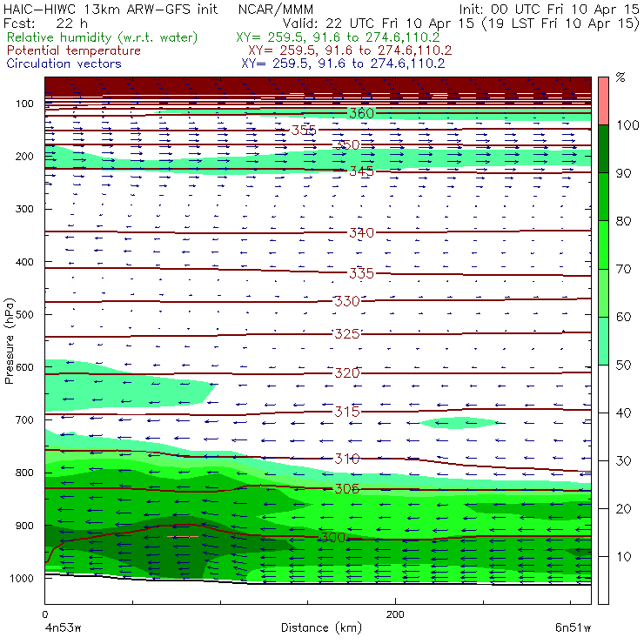Click the 'Pressure (hPa)' axis label
The image size is (644, 644).
pyautogui.click(x=9, y=341)
